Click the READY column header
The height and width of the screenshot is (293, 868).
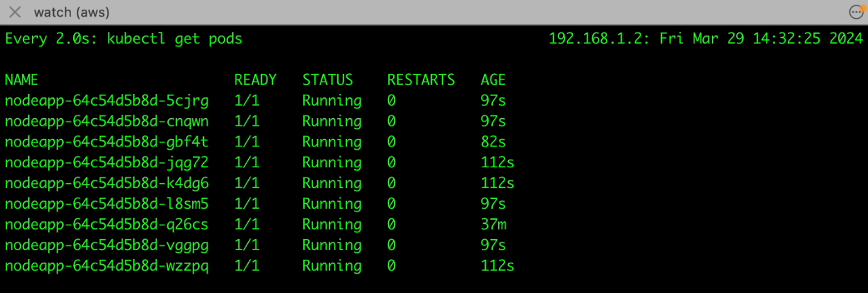pos(255,80)
